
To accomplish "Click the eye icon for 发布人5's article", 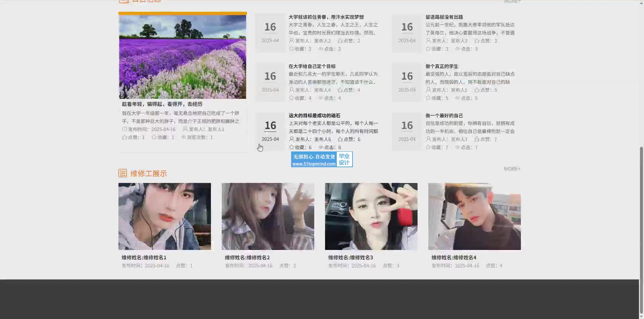I will 458,98.
